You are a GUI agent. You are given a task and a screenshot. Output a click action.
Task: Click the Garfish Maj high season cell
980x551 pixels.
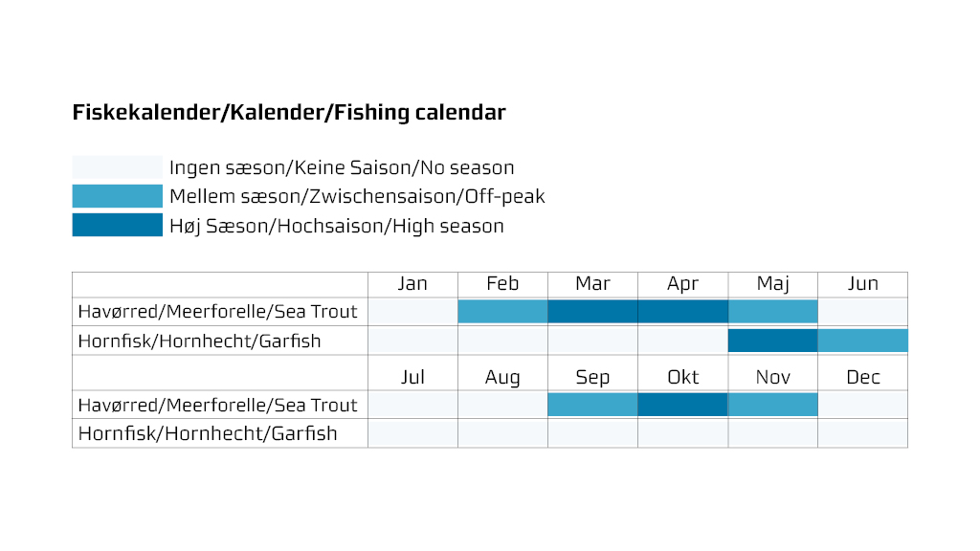coord(773,341)
